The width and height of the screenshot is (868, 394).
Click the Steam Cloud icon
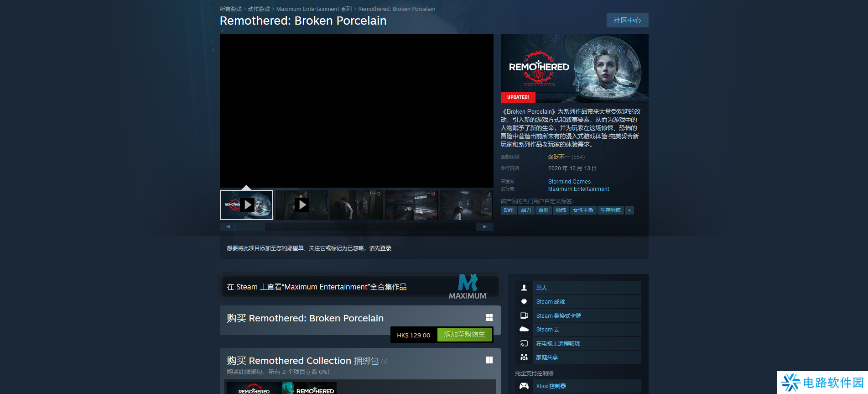(x=524, y=329)
